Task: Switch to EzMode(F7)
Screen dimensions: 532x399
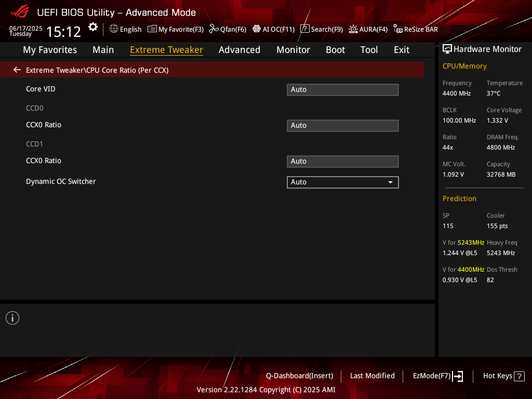Action: (x=432, y=376)
